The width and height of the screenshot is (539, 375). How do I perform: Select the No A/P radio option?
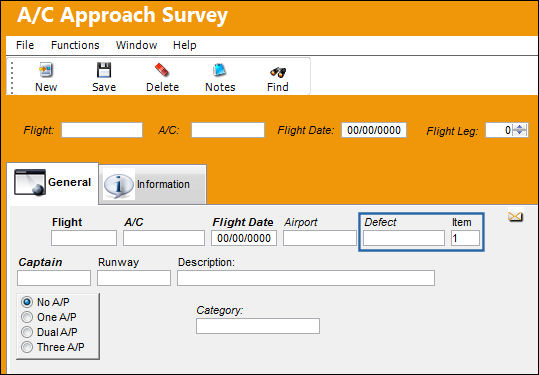tap(27, 302)
